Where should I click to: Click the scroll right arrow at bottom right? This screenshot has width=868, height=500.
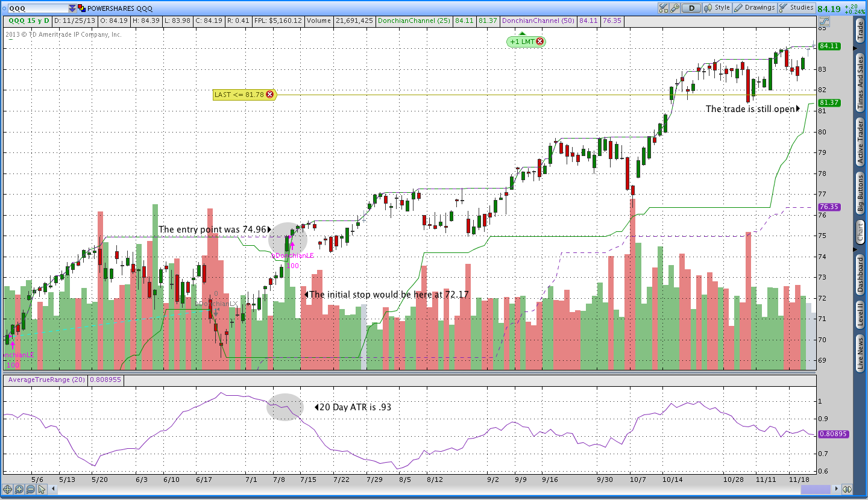(836, 489)
